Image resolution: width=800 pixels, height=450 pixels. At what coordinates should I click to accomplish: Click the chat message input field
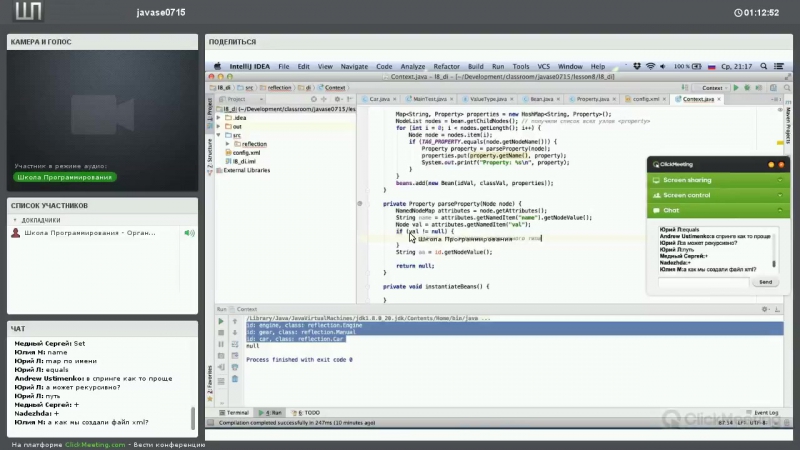(x=703, y=282)
